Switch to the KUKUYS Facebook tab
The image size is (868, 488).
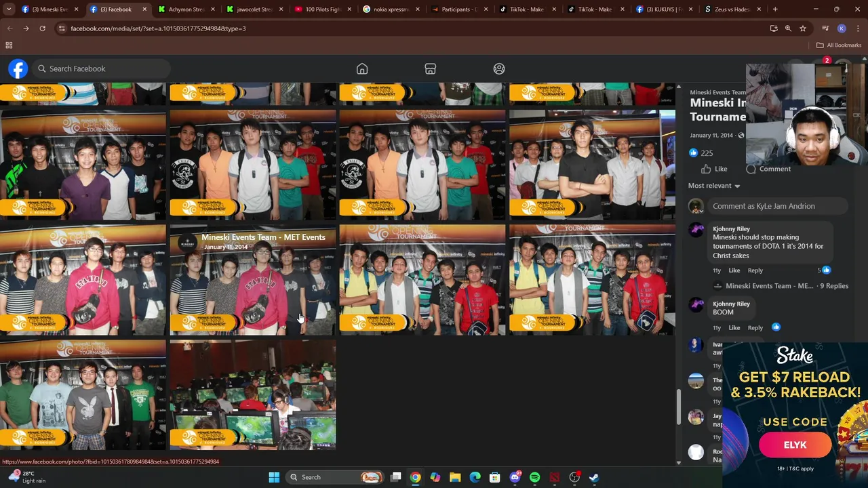coord(665,9)
